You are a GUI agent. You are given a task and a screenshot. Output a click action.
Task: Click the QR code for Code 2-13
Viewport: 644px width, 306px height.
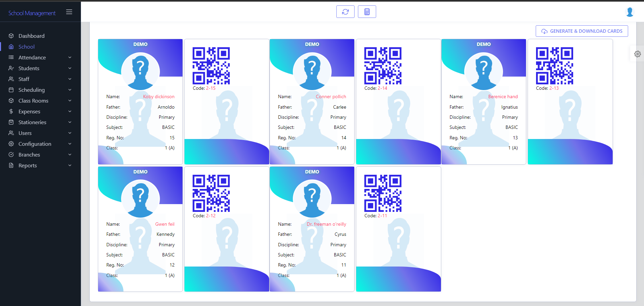pos(555,66)
